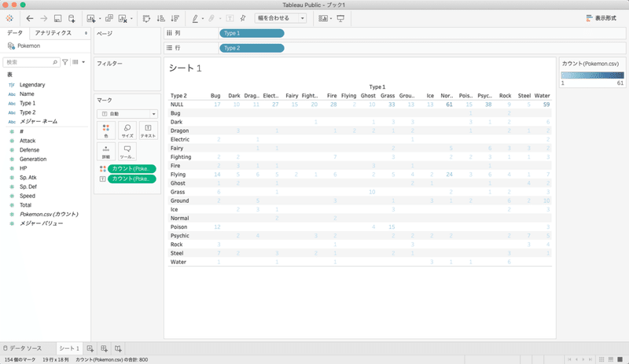Click the clear sheet toolbar icon
This screenshot has width=629, height=364.
point(123,18)
